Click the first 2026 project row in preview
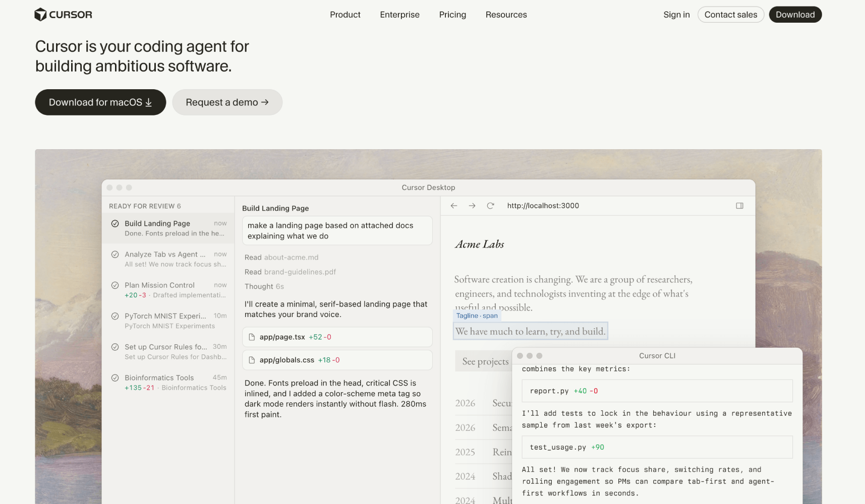 point(483,403)
